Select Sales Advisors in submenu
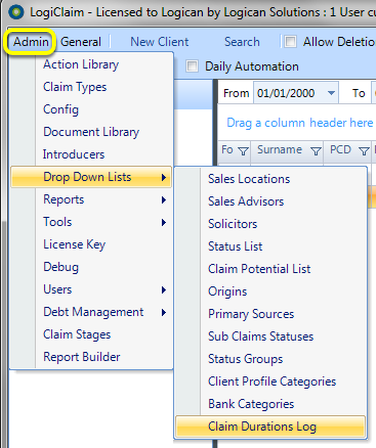The height and width of the screenshot is (448, 376). (270, 201)
